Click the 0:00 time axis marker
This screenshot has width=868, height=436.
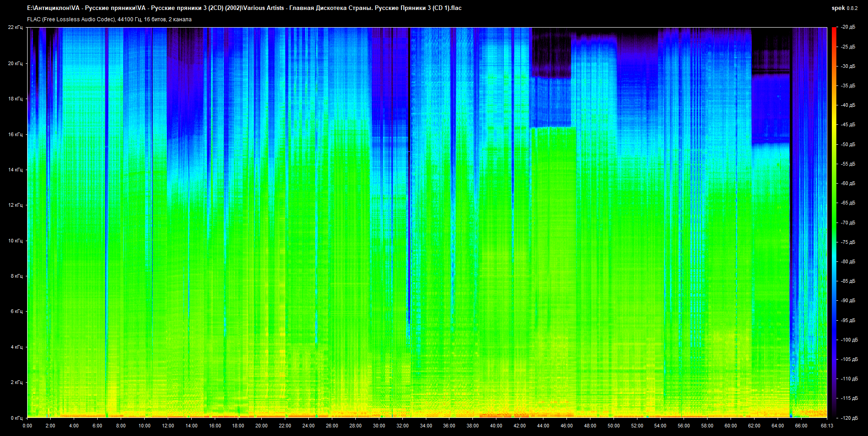[x=27, y=426]
